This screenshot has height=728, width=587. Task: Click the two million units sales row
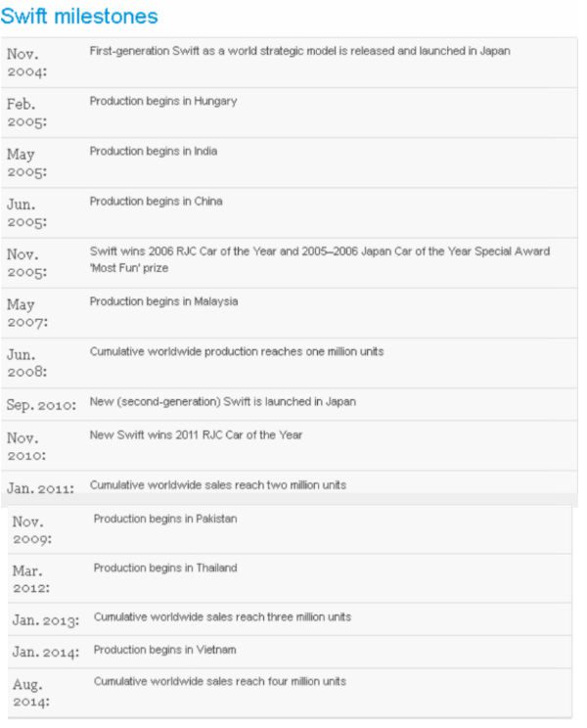coord(218,484)
